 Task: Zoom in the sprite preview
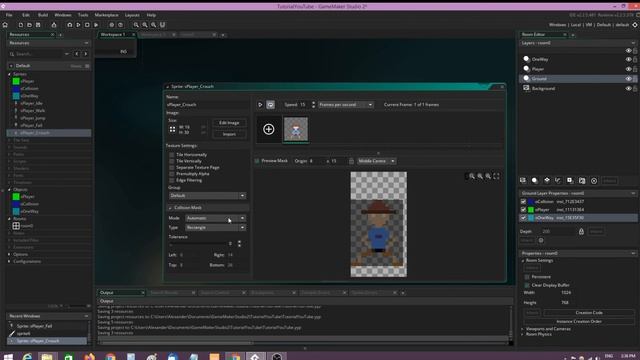click(x=488, y=176)
